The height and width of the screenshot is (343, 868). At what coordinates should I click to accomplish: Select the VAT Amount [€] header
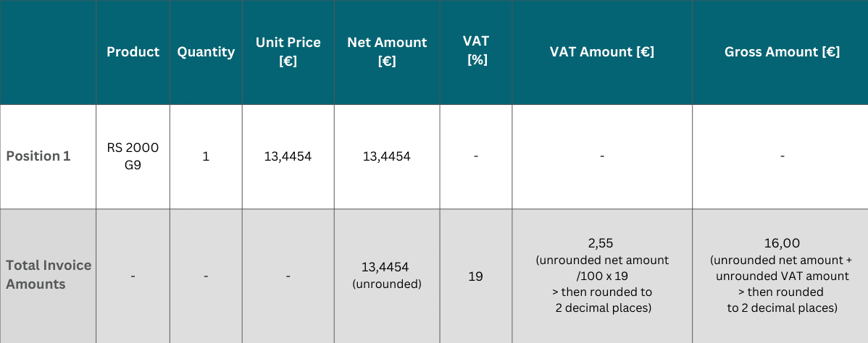click(x=601, y=52)
